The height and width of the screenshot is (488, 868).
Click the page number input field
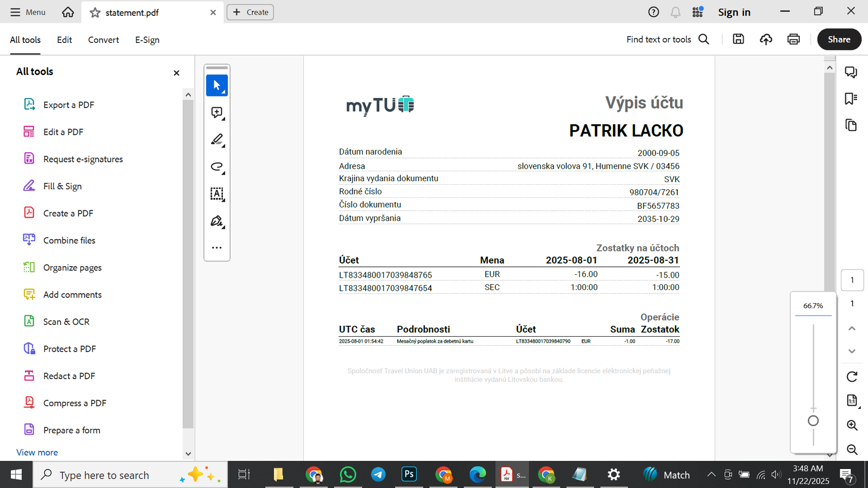pos(852,280)
